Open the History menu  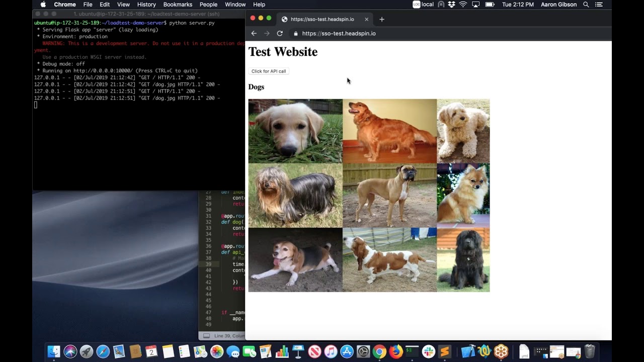(146, 5)
